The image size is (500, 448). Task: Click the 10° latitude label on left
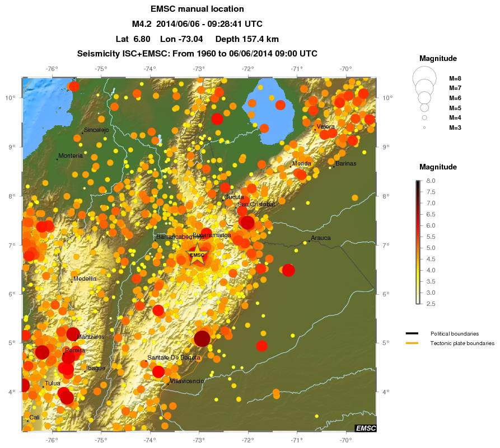pos(11,98)
